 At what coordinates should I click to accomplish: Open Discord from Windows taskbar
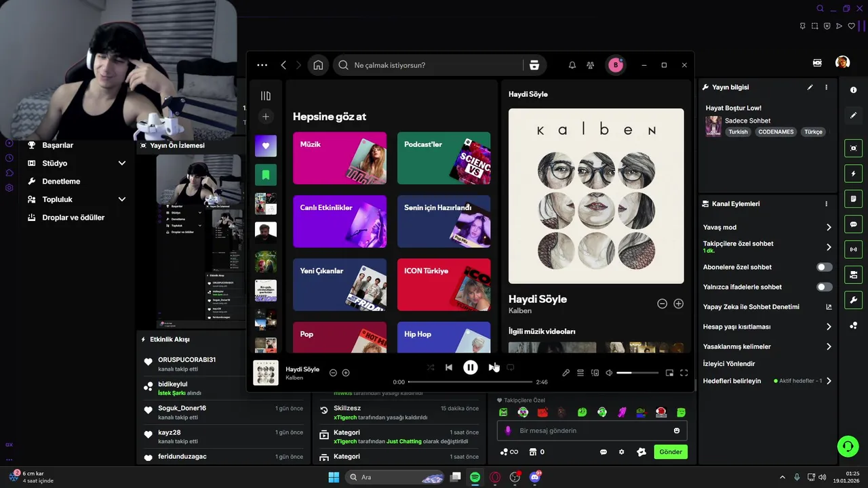point(535,477)
